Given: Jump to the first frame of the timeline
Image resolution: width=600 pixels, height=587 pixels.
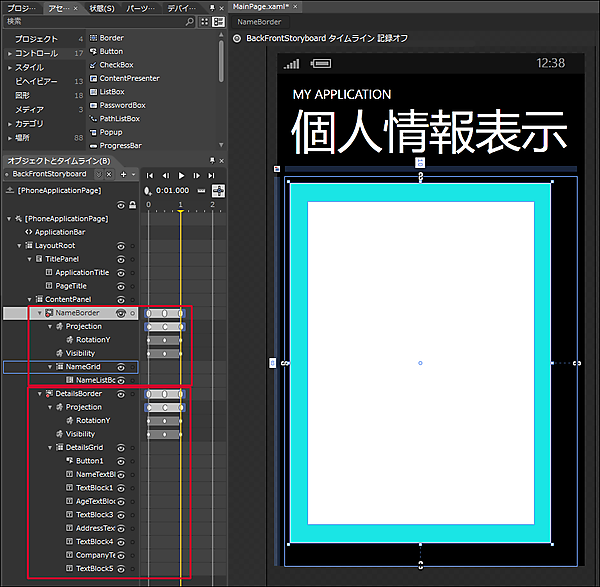Looking at the screenshot, I should pyautogui.click(x=150, y=175).
